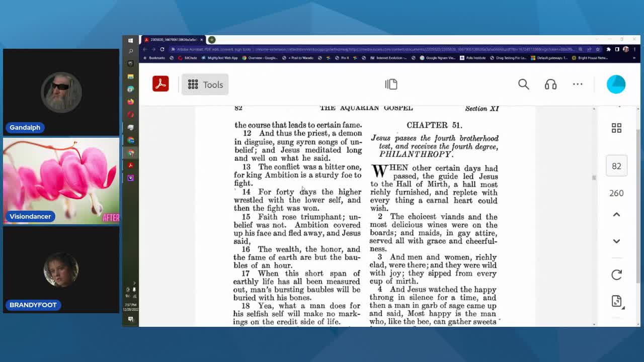Click the scroll-up arrow of the PDF scrollbar
The width and height of the screenshot is (644, 362).
594,109
